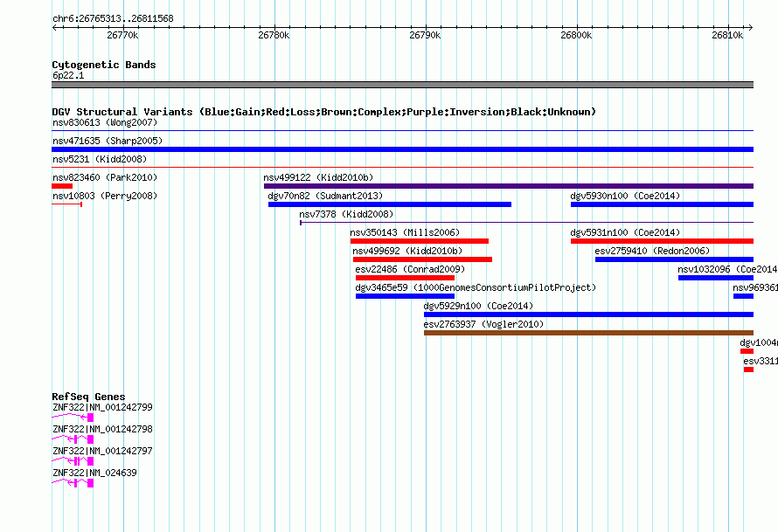Click the nsv350143 (Mills2006) red bar
778x532 pixels.
tap(420, 241)
